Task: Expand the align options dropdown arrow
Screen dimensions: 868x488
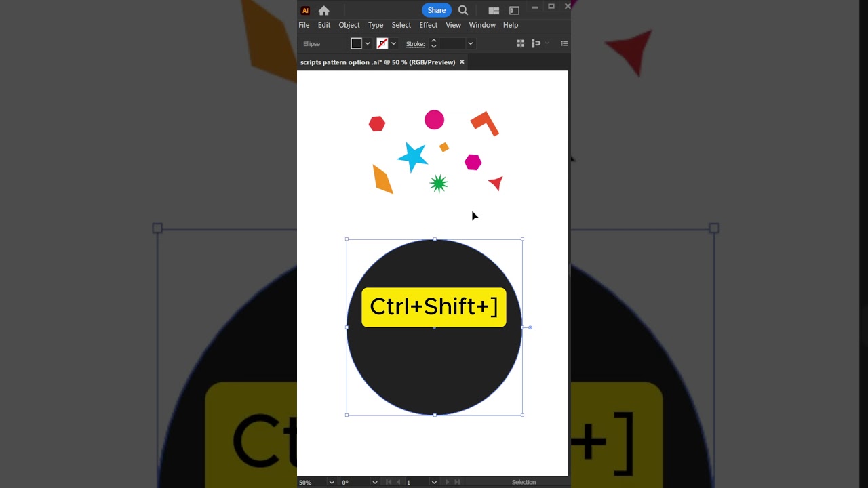Action: 547,43
